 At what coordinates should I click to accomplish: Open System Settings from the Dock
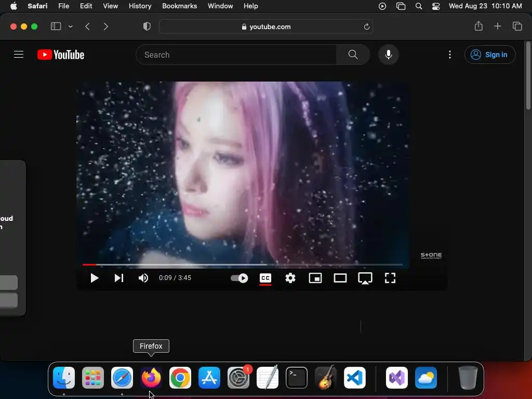[x=238, y=378]
